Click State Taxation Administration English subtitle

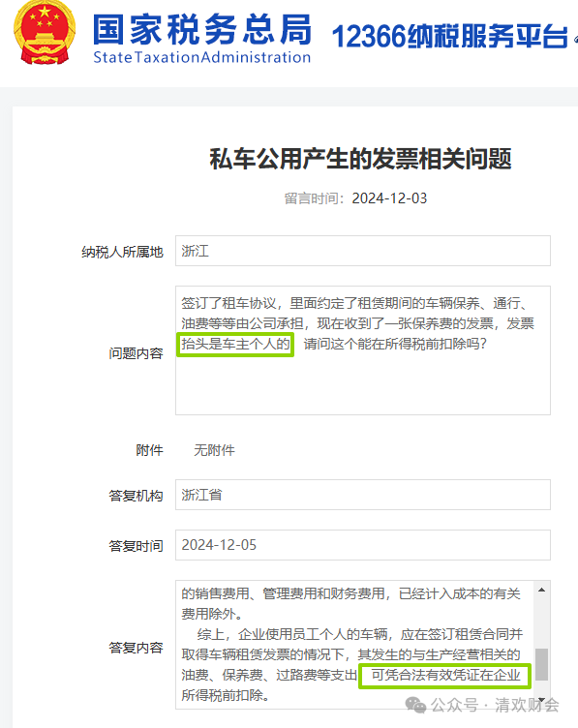click(202, 57)
